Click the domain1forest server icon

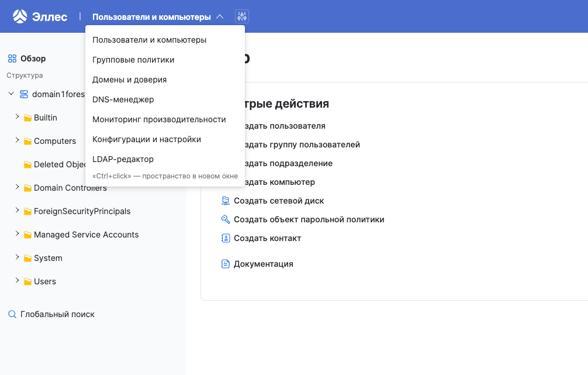click(x=24, y=94)
